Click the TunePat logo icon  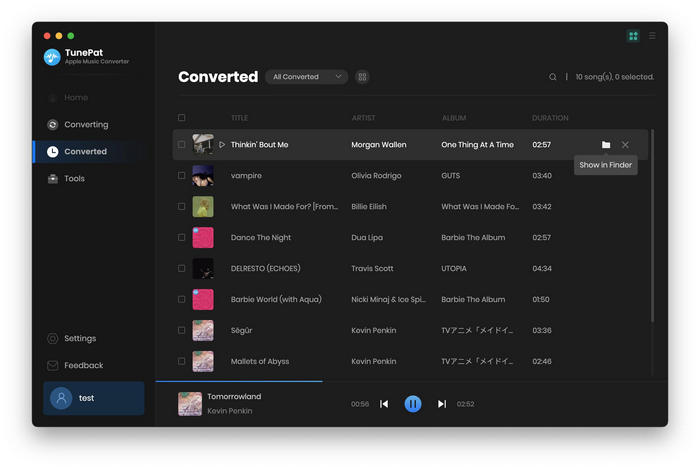coord(52,57)
